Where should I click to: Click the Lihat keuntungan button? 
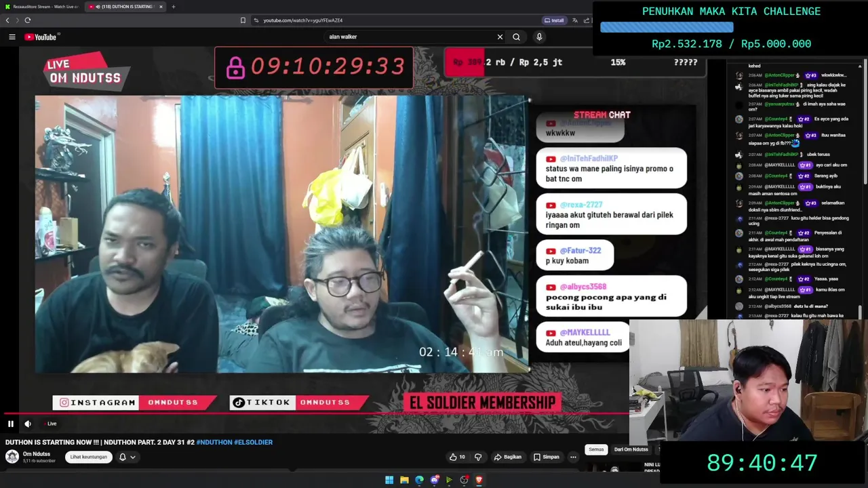tap(88, 457)
